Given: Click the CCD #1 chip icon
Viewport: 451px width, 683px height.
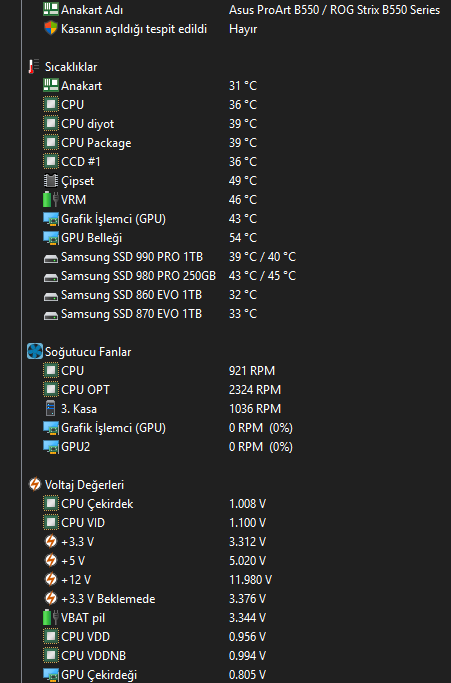Looking at the screenshot, I should click(51, 162).
